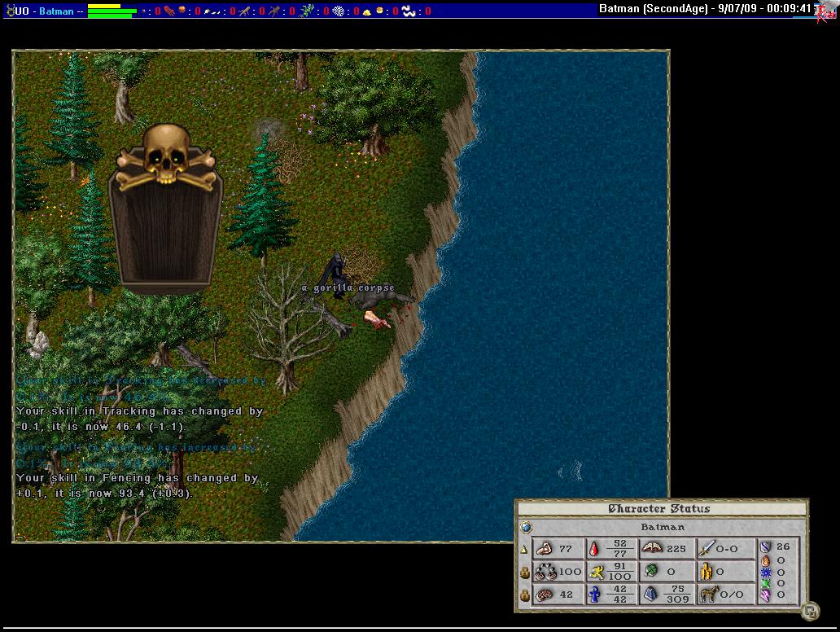The width and height of the screenshot is (840, 632).
Task: Open buff list via the blue globe button
Action: (526, 527)
